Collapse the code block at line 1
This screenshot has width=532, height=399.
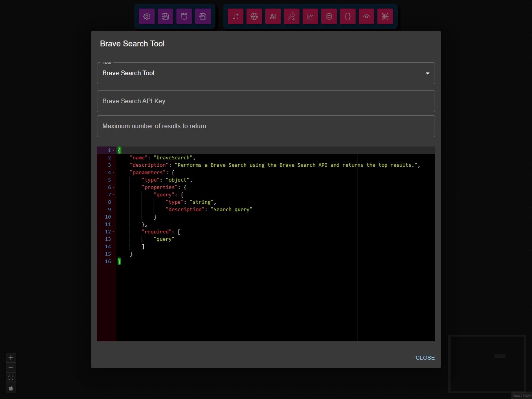pos(113,150)
